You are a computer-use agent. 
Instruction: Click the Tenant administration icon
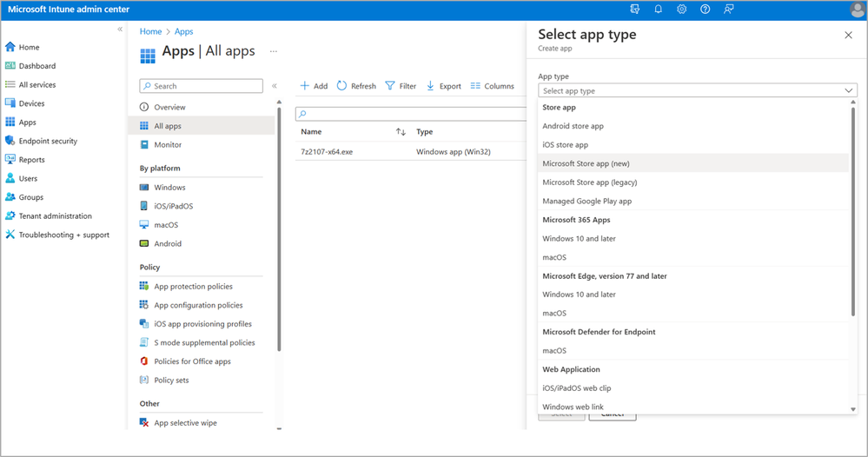click(10, 215)
